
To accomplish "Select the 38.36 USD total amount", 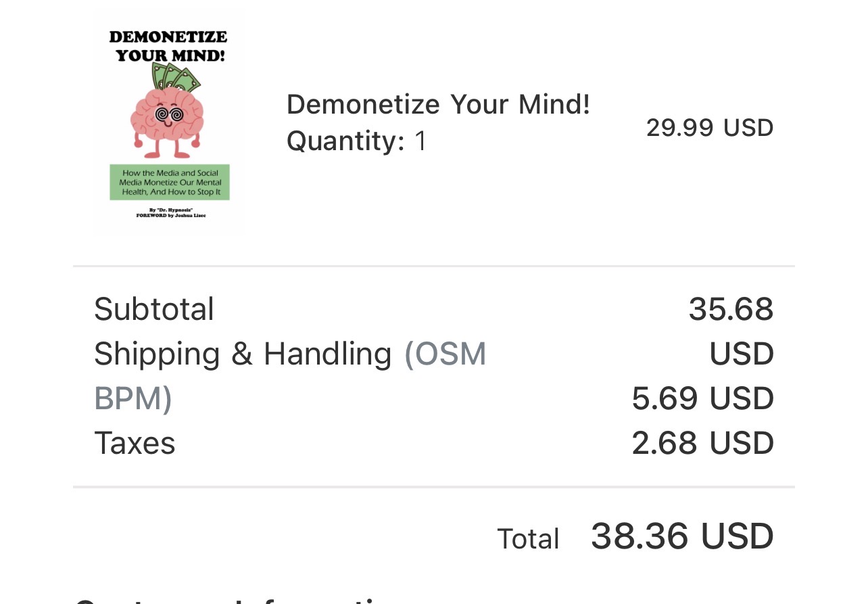I will (x=682, y=536).
